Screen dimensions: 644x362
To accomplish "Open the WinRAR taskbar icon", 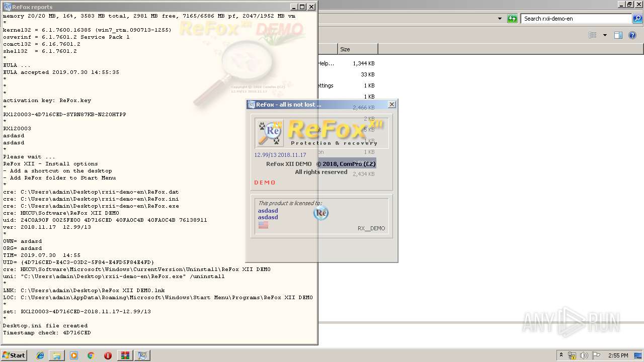I will click(x=125, y=355).
